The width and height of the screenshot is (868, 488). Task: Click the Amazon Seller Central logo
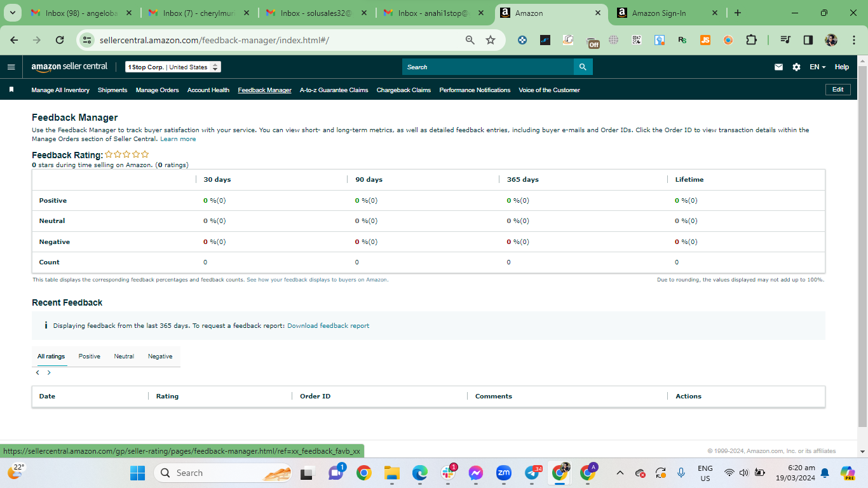click(69, 67)
